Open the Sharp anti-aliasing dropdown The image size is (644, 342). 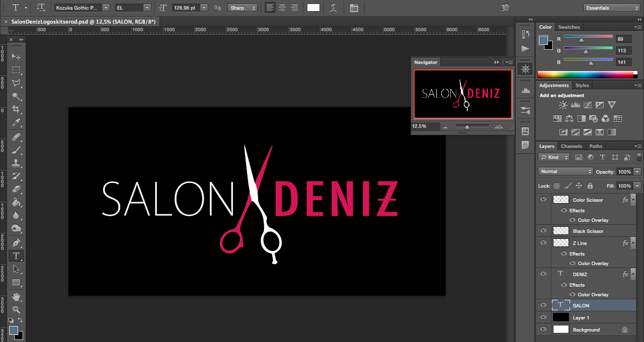pyautogui.click(x=242, y=8)
